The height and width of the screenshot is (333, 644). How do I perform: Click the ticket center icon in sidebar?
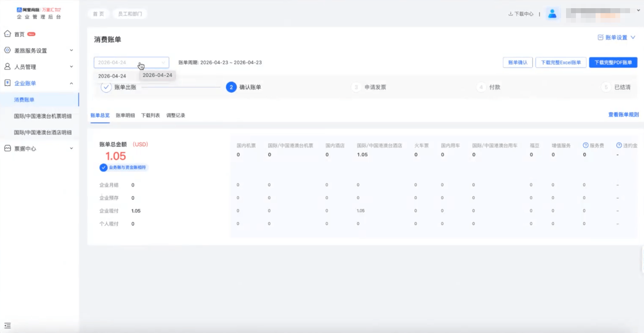pyautogui.click(x=7, y=148)
